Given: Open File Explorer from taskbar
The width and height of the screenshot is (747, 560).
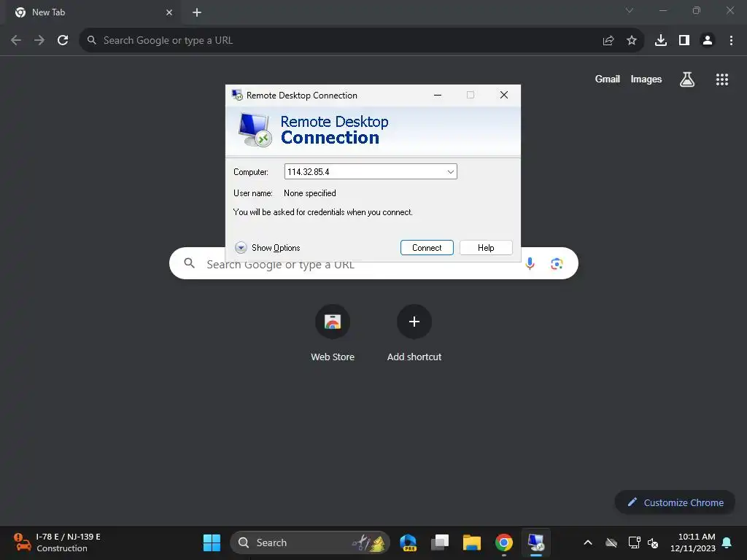Looking at the screenshot, I should [472, 542].
